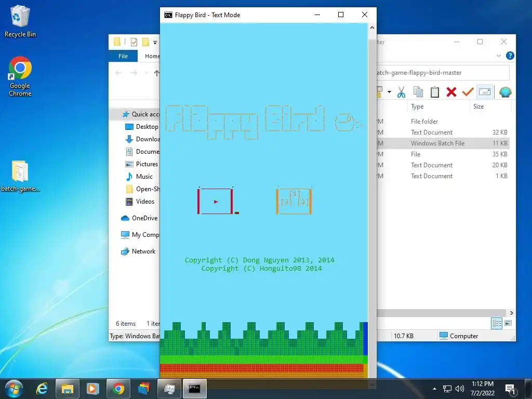Open the colorful folders app in the taskbar
This screenshot has width=532, height=399.
[x=143, y=389]
